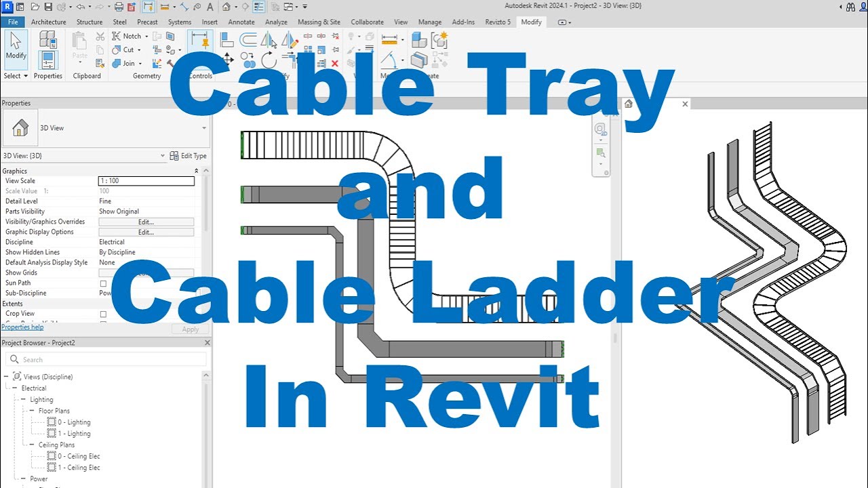Click the Measure tool in quick access toolbar
Image resolution: width=868 pixels, height=488 pixels.
pos(163,7)
